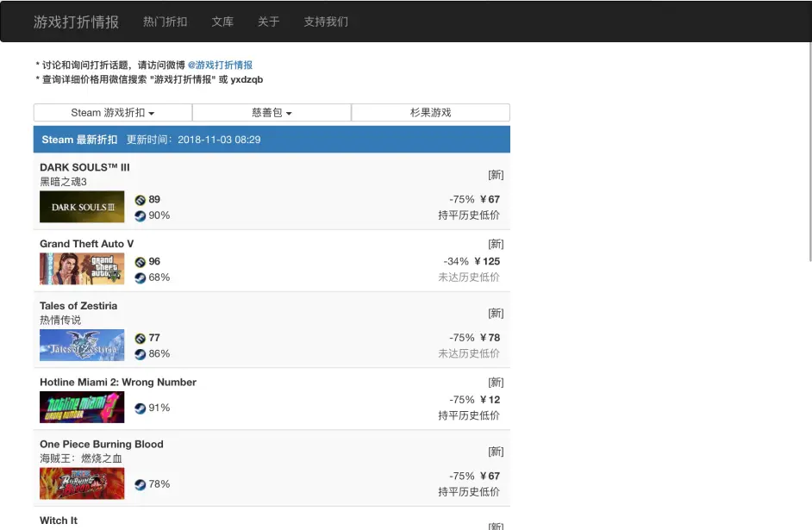
Task: Click the page vertical scrollbar
Action: [809, 153]
